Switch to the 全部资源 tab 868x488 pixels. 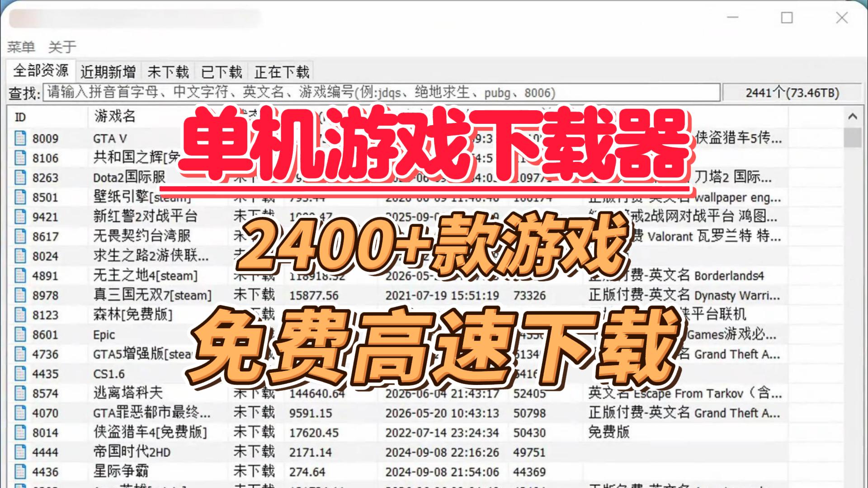pyautogui.click(x=41, y=70)
